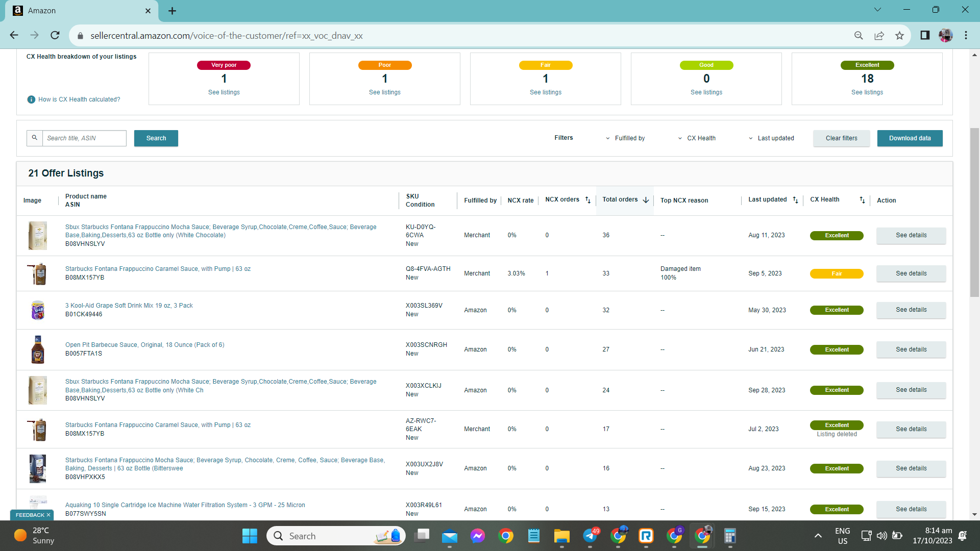See details for Kool-Aid Grape listing
980x551 pixels.
(911, 310)
